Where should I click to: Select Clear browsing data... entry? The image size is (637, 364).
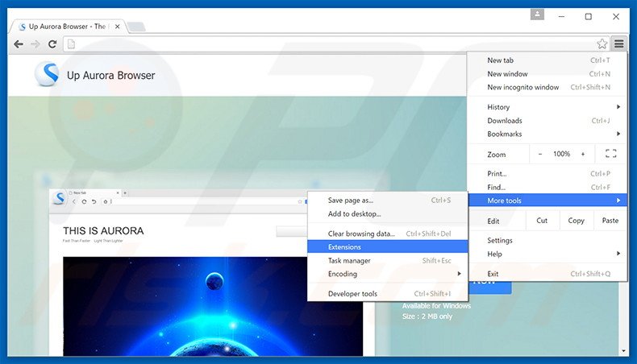(388, 234)
